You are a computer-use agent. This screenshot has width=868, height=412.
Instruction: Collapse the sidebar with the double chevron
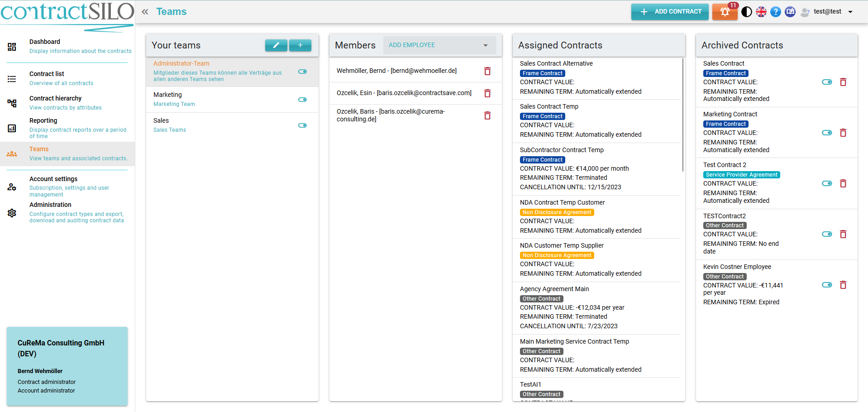click(144, 12)
